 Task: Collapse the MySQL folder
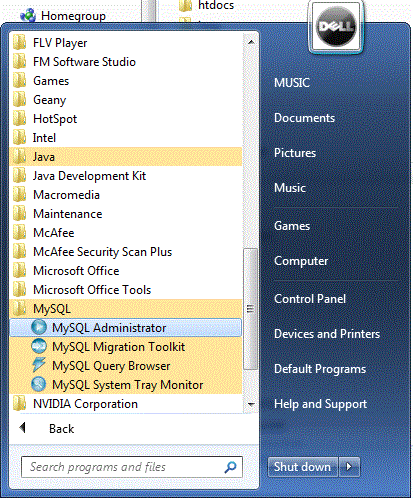click(x=126, y=309)
